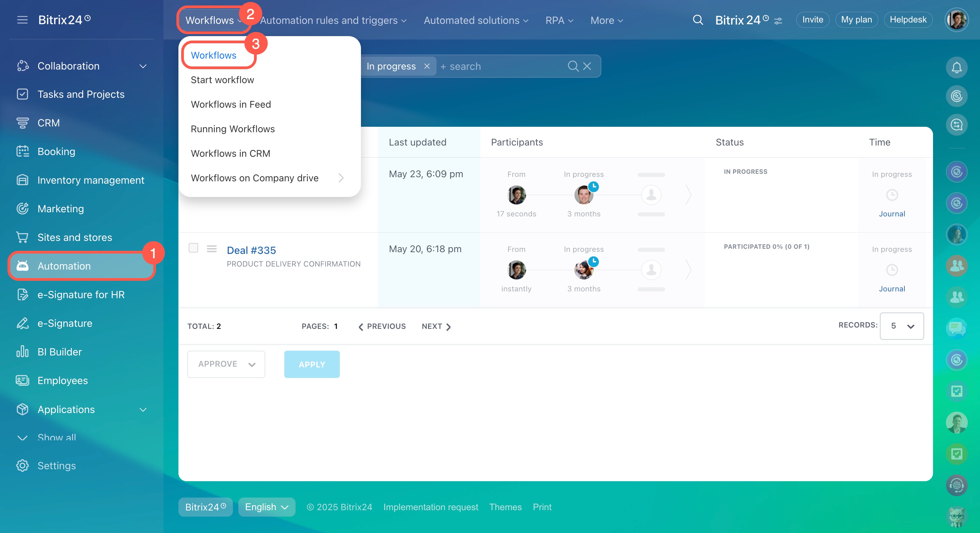Remove the In progress filter chip

(x=427, y=66)
